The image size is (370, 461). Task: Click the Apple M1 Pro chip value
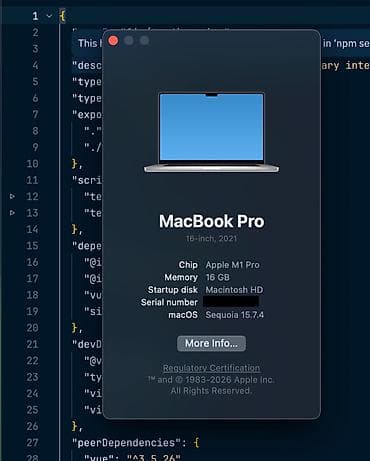pos(233,265)
